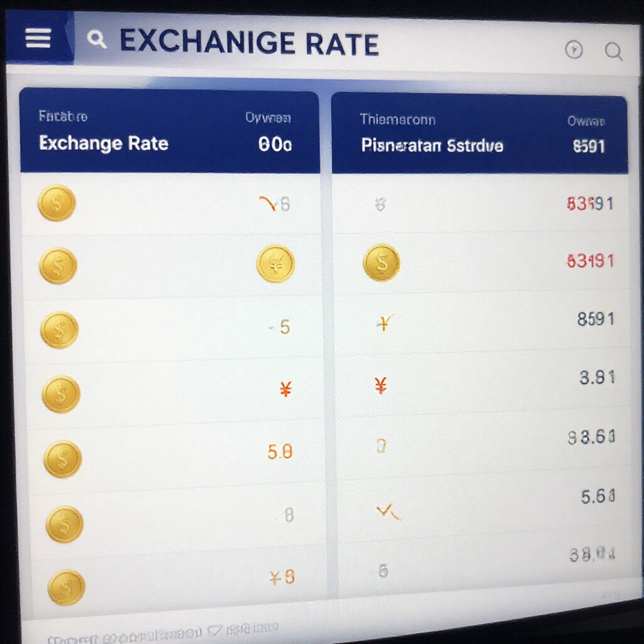This screenshot has height=644, width=644.
Task: Click the circular icon beside the outlined search
Action: pyautogui.click(x=574, y=50)
